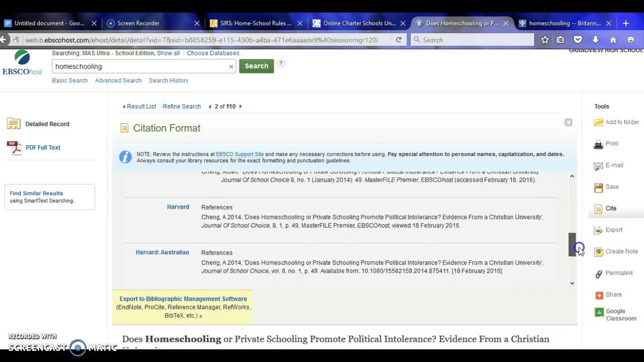Click the Export tool icon
Viewport: 644px width, 362px height.
pyautogui.click(x=598, y=230)
